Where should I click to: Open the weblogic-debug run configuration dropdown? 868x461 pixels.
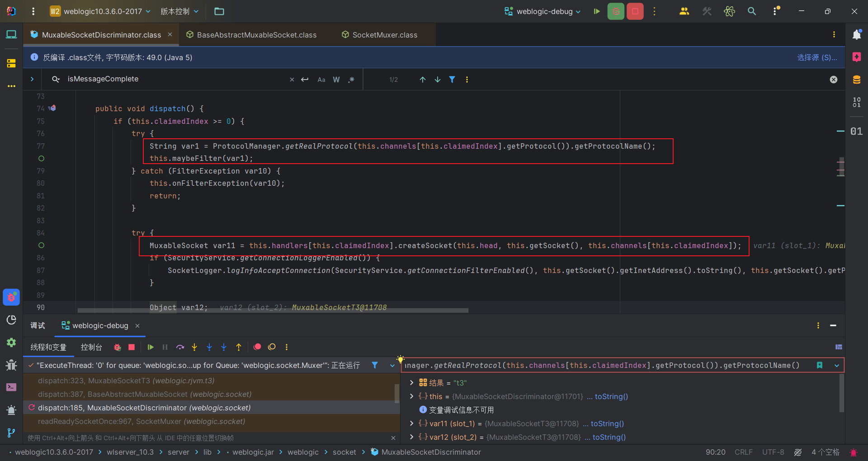(542, 11)
